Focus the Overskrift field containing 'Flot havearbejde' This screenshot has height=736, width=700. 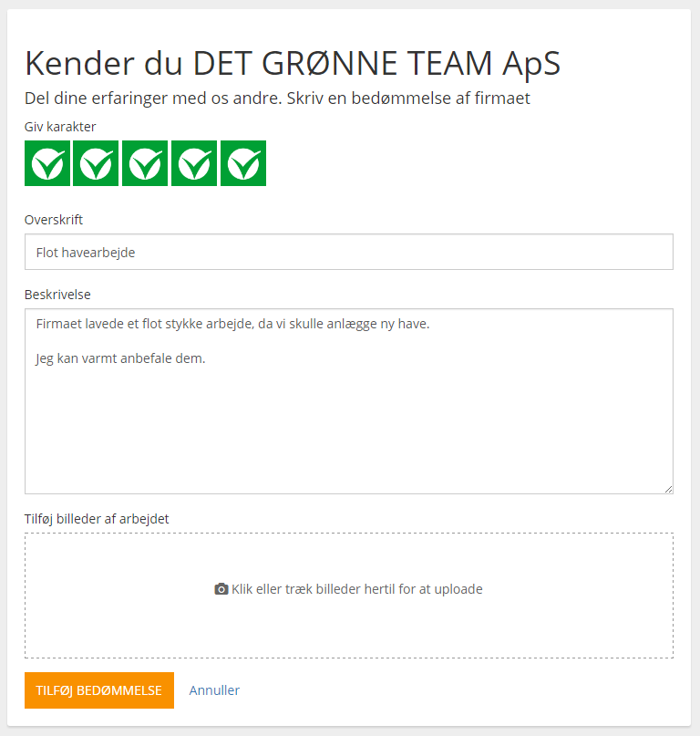coord(349,252)
